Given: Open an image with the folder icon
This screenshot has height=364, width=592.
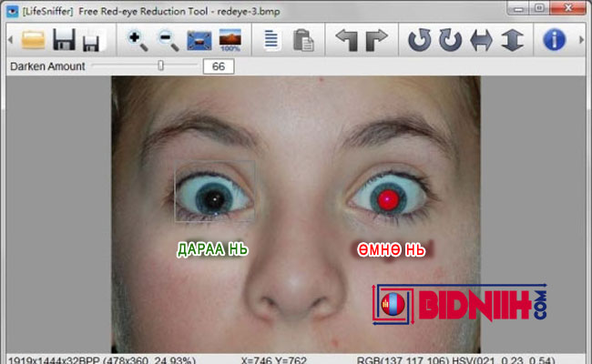Looking at the screenshot, I should (33, 39).
